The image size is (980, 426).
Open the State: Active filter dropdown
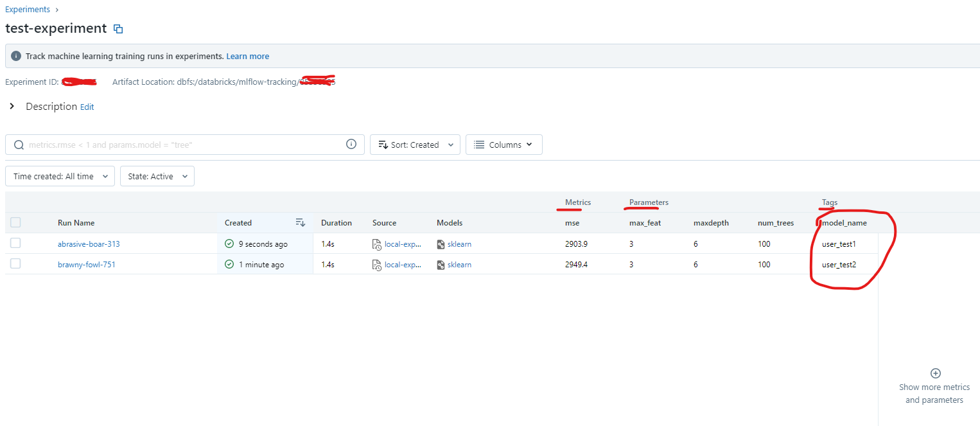[157, 176]
